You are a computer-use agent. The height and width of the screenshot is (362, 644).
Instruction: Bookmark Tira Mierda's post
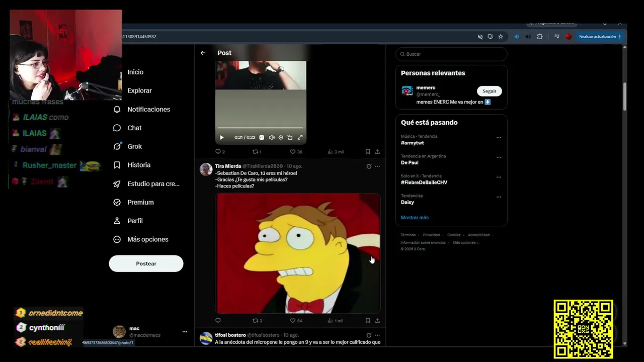368,320
